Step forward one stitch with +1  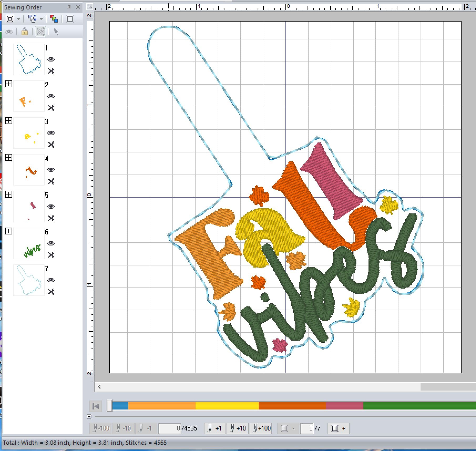pos(215,428)
